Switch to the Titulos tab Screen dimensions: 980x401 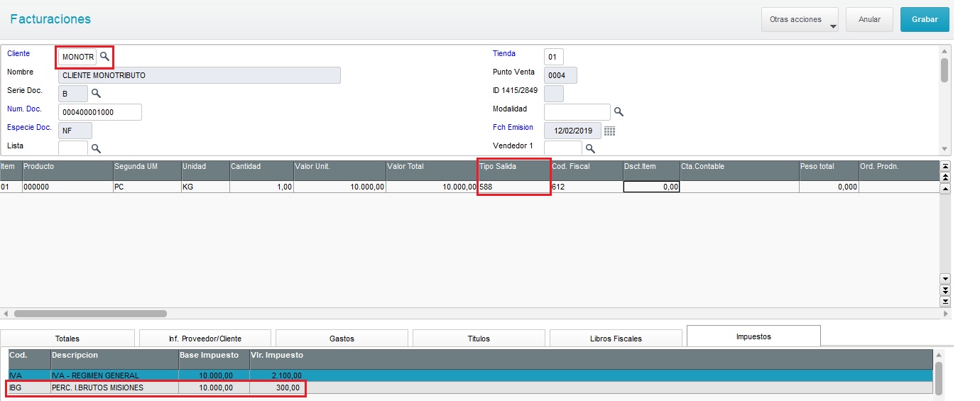(x=479, y=339)
